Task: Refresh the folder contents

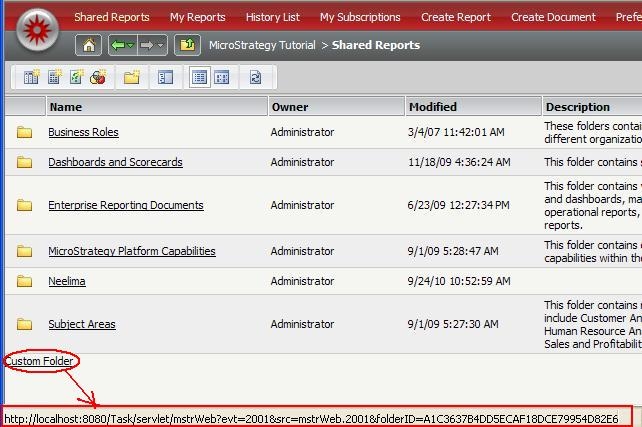Action: click(x=256, y=77)
